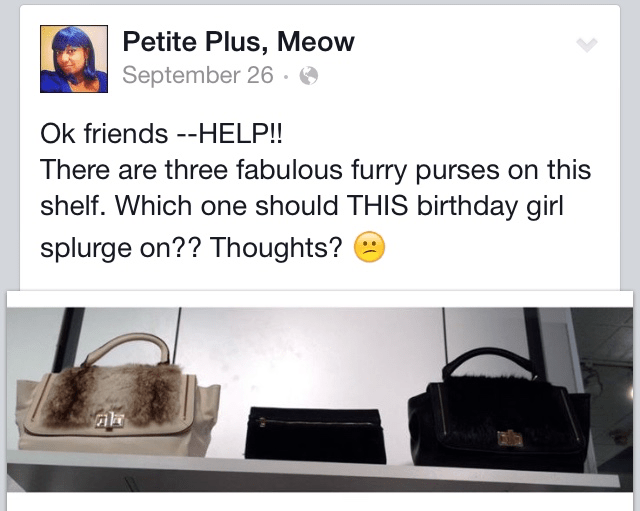640x511 pixels.
Task: Click the gold clasp on black handbag
Action: pos(510,439)
